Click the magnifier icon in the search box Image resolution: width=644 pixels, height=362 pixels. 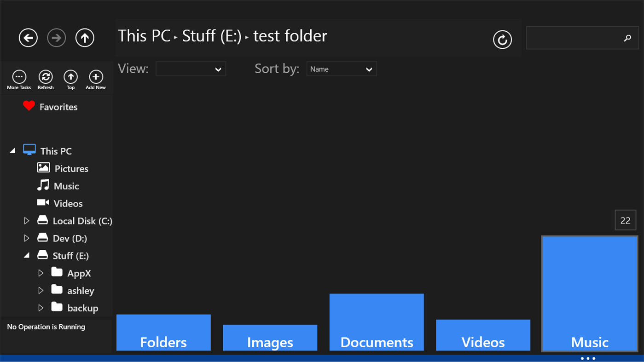tap(627, 38)
